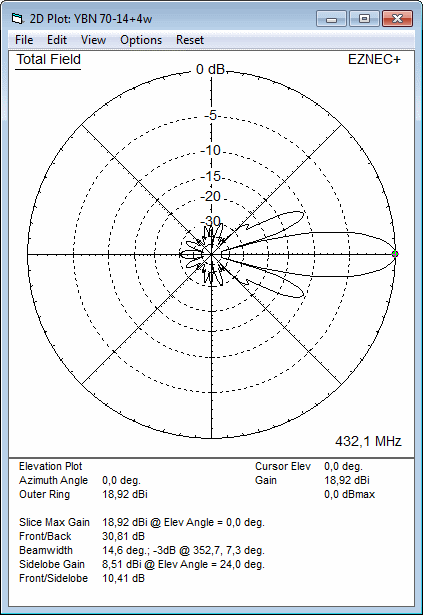This screenshot has height=615, width=423.
Task: Click the 0 dB outer ring label
Action: pyautogui.click(x=210, y=69)
